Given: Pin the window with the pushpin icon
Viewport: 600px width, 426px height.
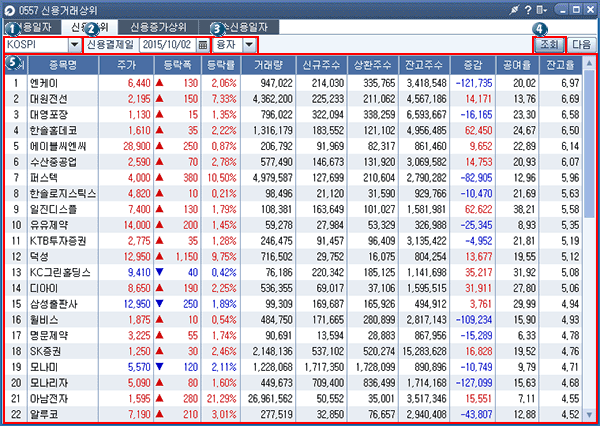Looking at the screenshot, I should (x=514, y=10).
